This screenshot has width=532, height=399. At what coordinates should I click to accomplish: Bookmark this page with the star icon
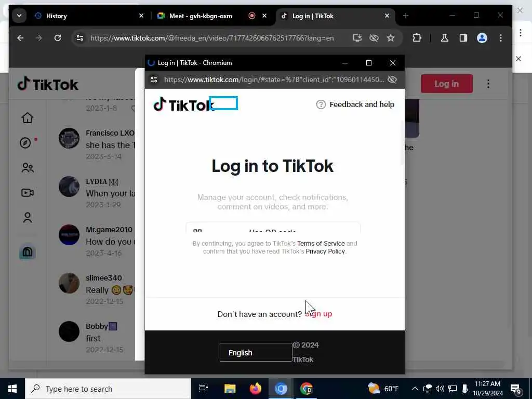pos(391,38)
